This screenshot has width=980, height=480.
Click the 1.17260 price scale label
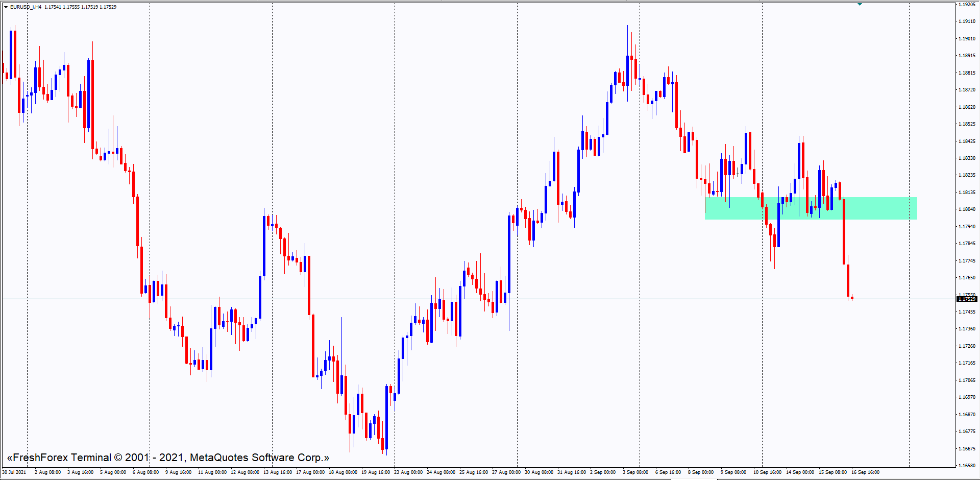click(967, 346)
